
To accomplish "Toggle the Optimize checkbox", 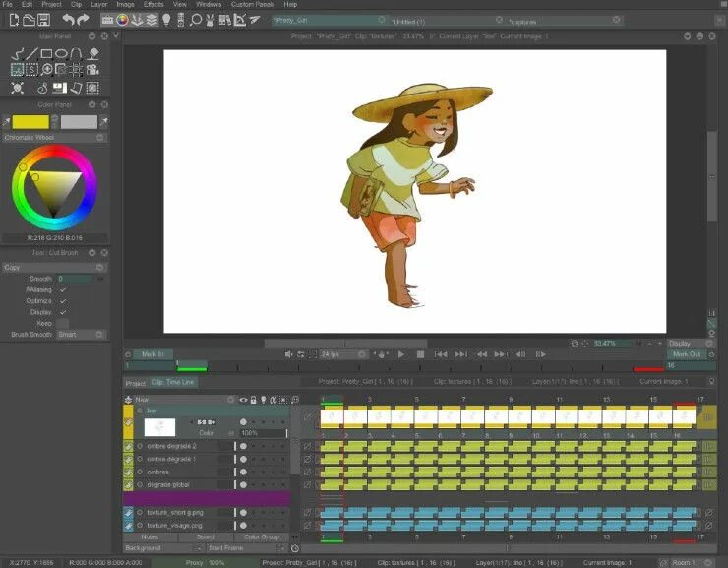I will pos(63,301).
